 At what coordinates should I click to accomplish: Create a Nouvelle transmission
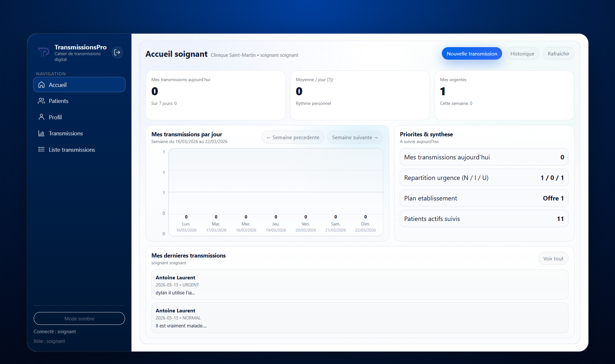click(x=472, y=54)
